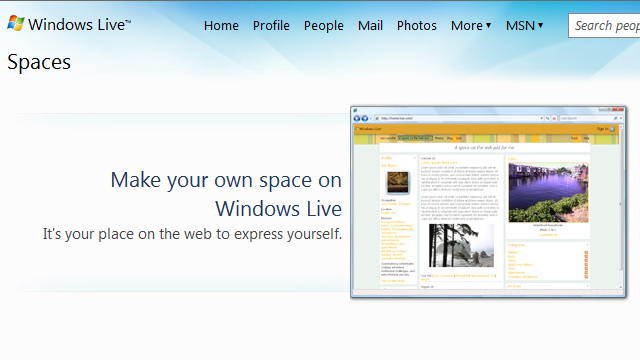Select Mail in the top navigation

click(370, 26)
